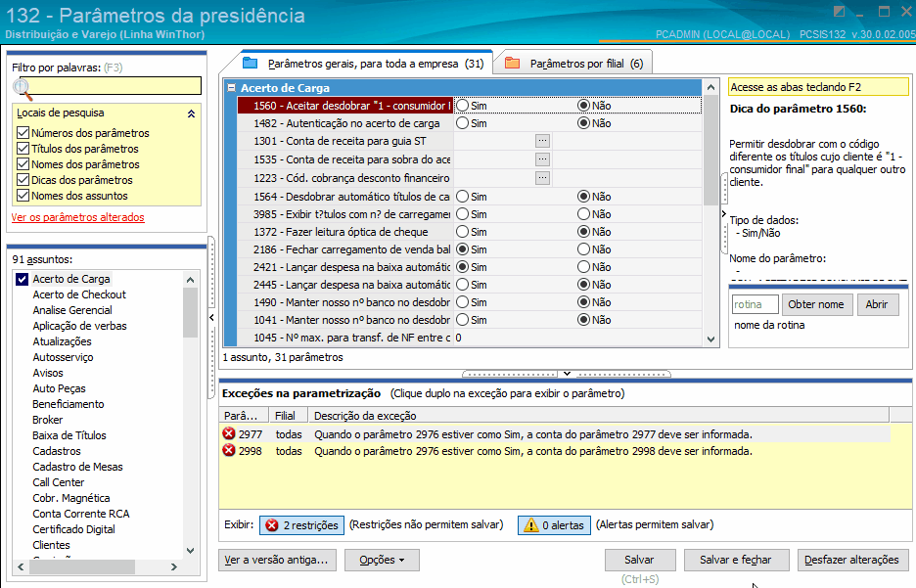Click Ver a versão antiga button

tap(277, 560)
